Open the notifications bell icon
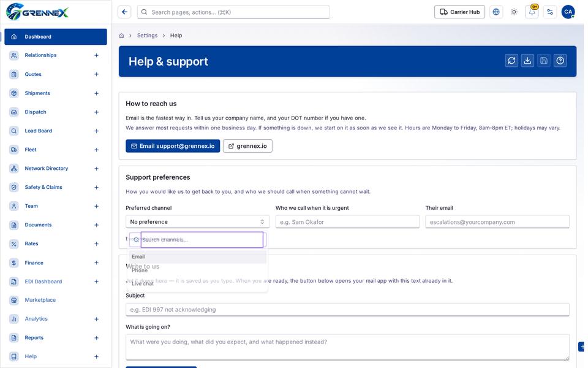Image resolution: width=588 pixels, height=368 pixels. pos(532,12)
